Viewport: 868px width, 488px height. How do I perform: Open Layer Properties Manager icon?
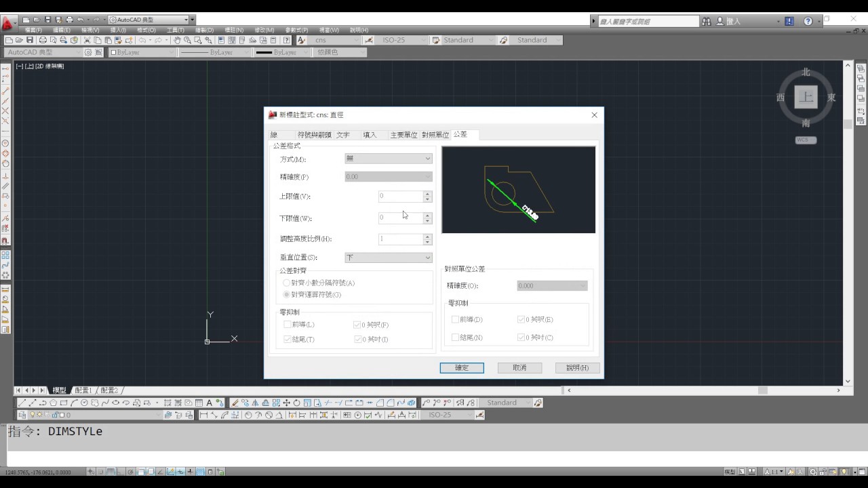[22, 415]
